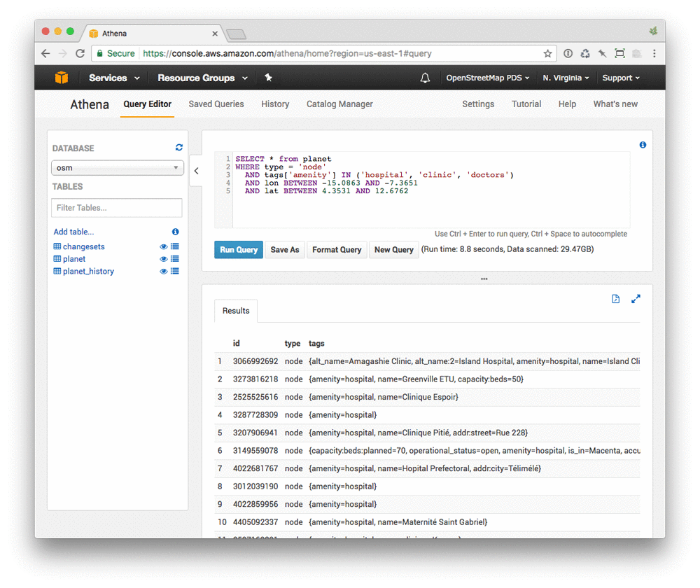Click the Athena title heading
This screenshot has height=588, width=700.
pyautogui.click(x=90, y=104)
